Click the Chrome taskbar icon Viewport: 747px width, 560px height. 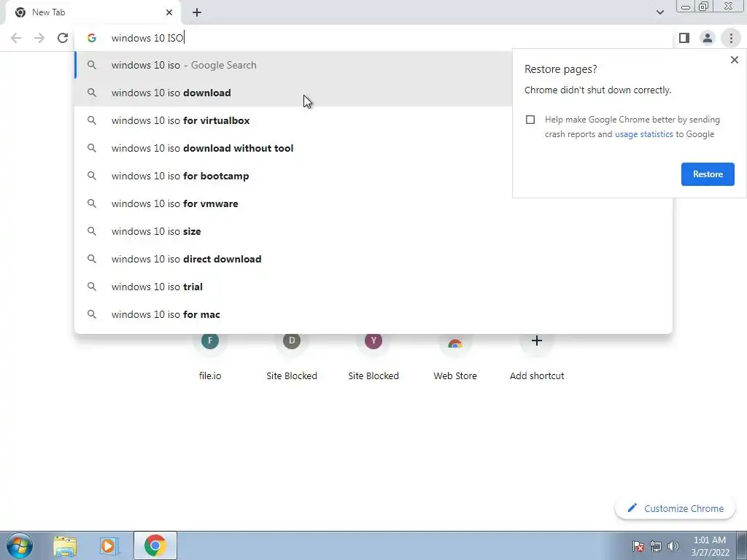(x=155, y=545)
